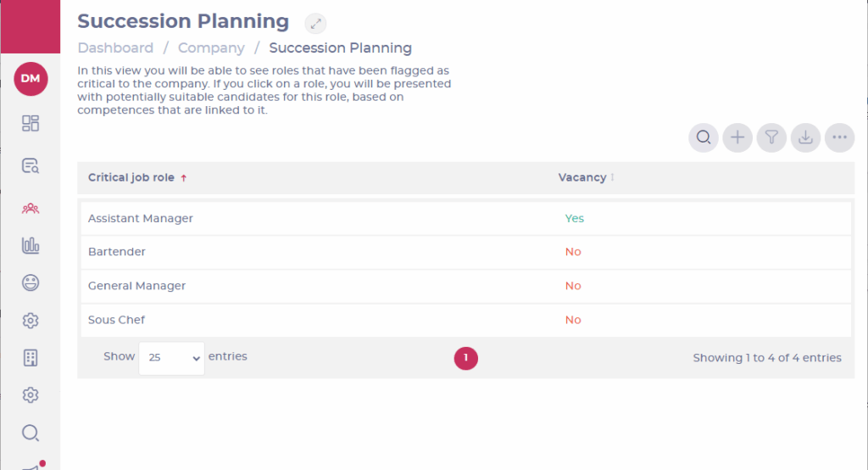Open the show 25 entries dropdown
868x470 pixels.
[171, 358]
